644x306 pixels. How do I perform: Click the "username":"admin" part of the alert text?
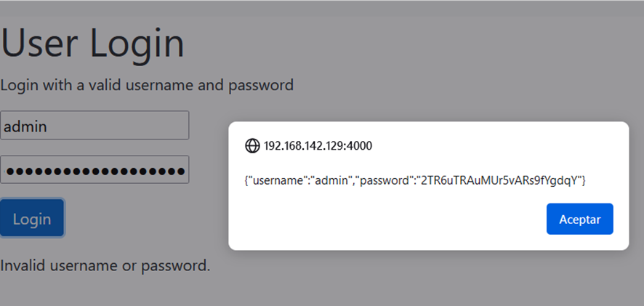(302, 180)
